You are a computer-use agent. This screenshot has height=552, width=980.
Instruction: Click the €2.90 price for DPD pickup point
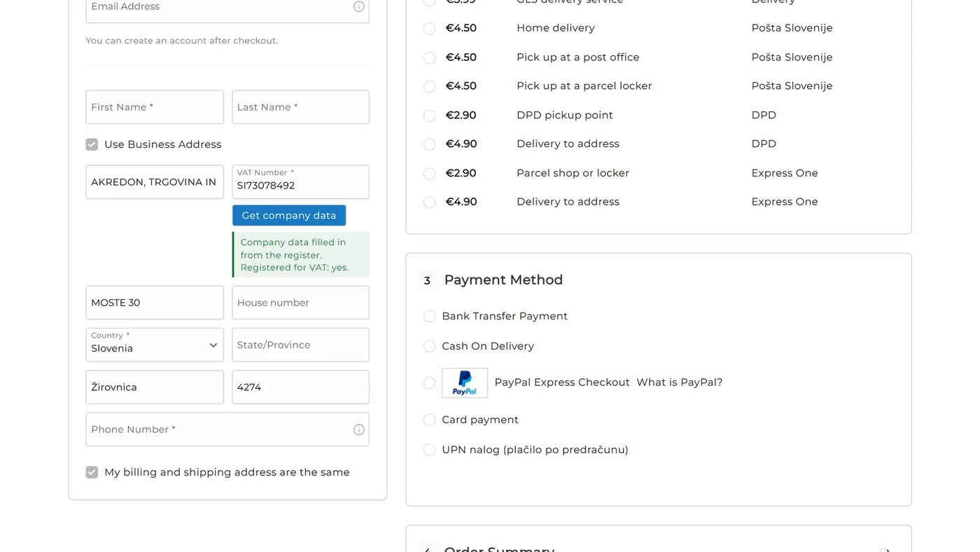[x=461, y=115]
